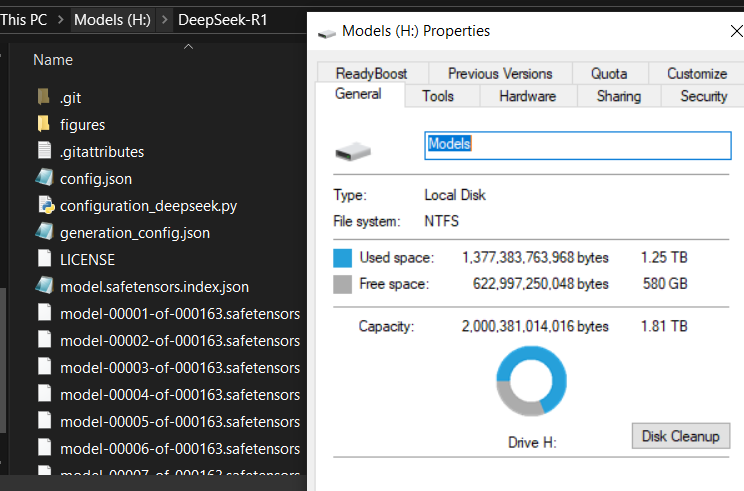Click the sort arrow above the Name column
The width and height of the screenshot is (744, 491).
click(188, 46)
